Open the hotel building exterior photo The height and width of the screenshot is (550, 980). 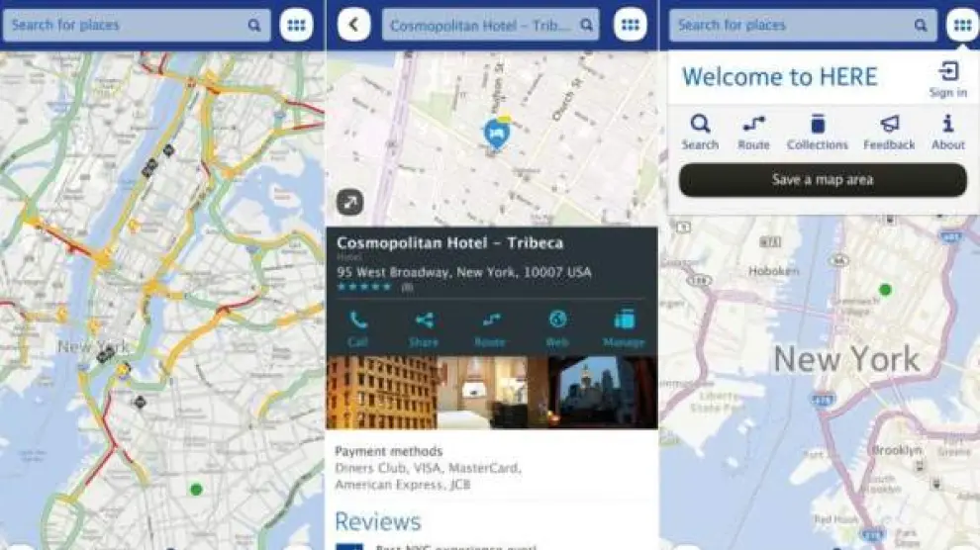[x=382, y=392]
